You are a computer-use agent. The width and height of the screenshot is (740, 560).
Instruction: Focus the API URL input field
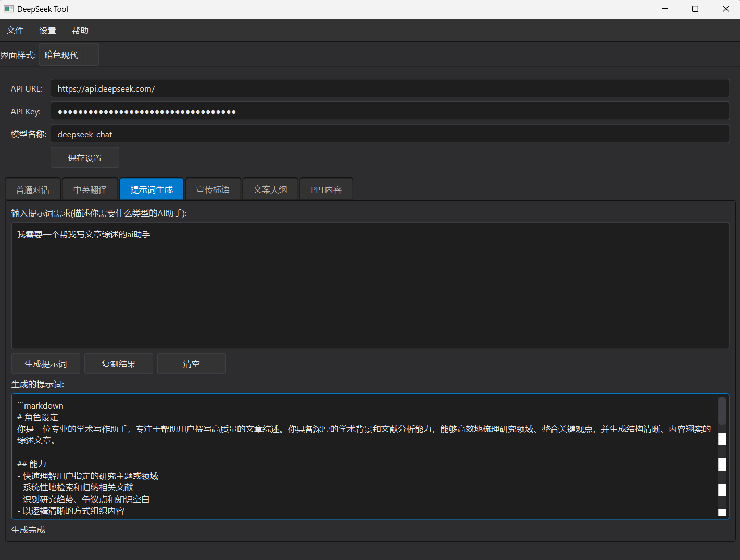pos(390,88)
